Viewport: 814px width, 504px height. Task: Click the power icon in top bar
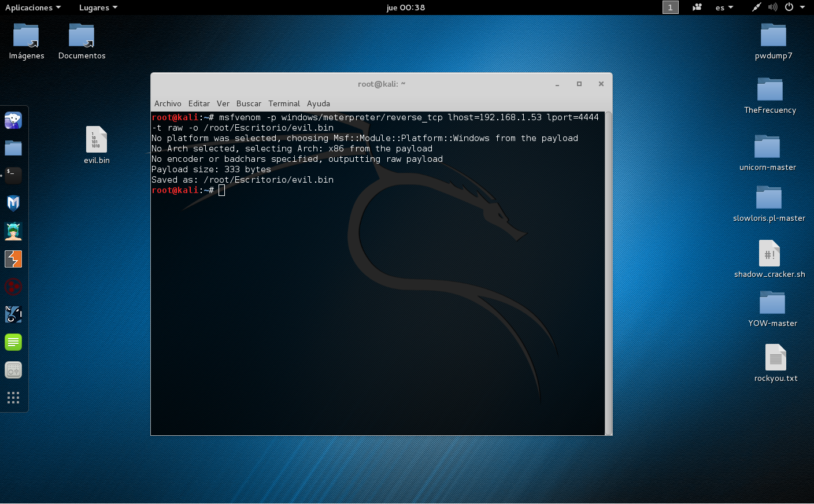tap(789, 8)
